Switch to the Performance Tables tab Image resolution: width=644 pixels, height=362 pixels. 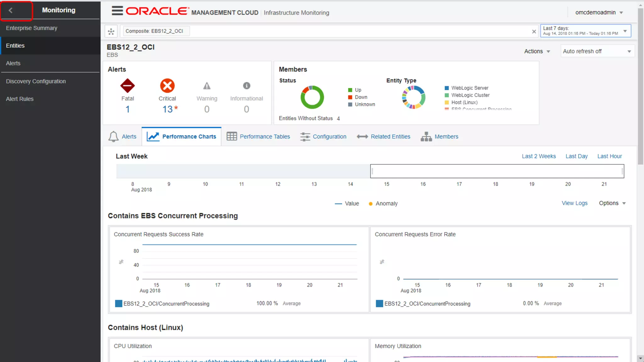pyautogui.click(x=258, y=136)
